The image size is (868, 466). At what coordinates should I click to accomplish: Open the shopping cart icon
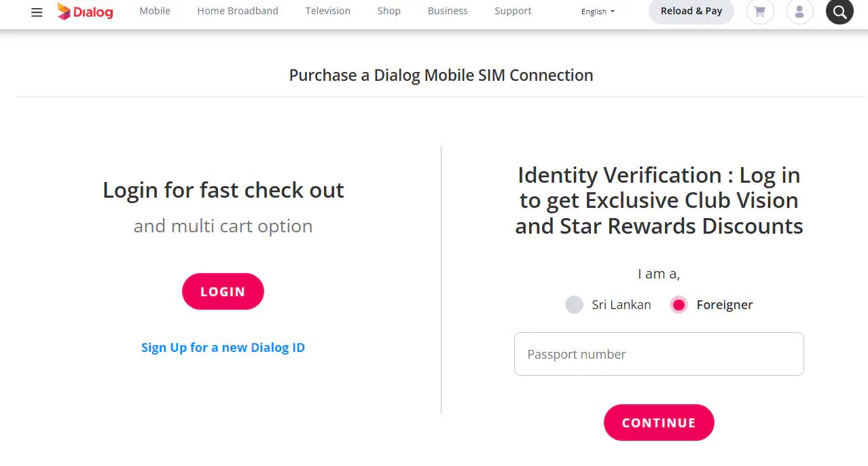(x=759, y=12)
